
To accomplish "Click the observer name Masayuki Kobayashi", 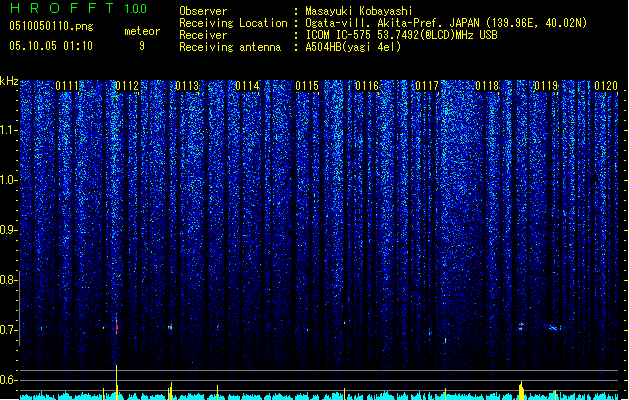I will [x=359, y=11].
